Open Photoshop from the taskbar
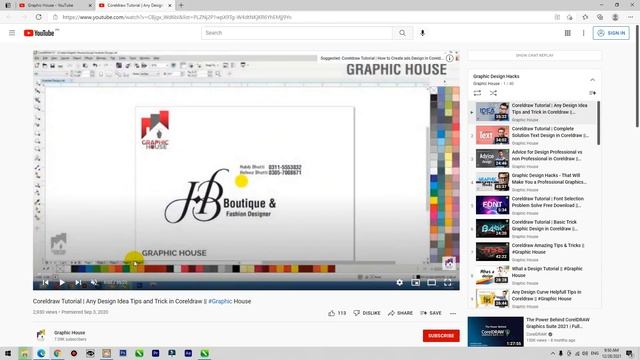This screenshot has width=640, height=360. pos(122,353)
